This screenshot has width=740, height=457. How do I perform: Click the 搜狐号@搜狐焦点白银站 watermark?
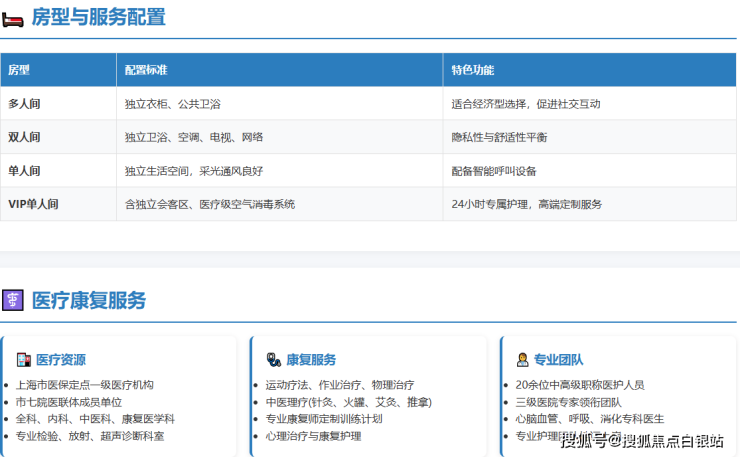click(641, 441)
